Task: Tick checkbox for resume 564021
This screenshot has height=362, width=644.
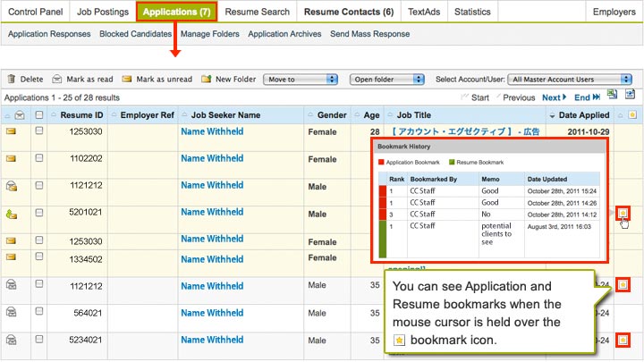Action: coord(39,311)
